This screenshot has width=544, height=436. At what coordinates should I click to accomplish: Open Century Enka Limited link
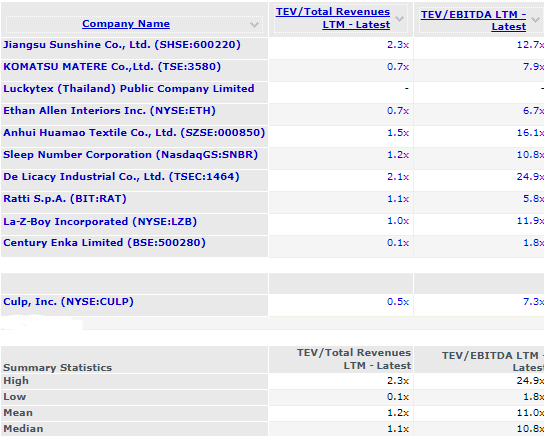coord(104,242)
